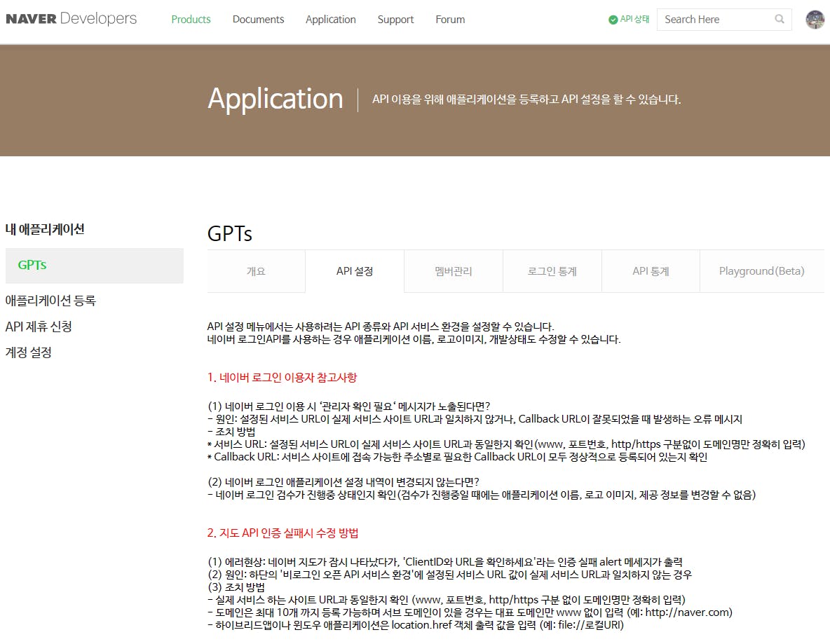The width and height of the screenshot is (830, 644).
Task: Switch to the API 설정 tab
Action: [355, 271]
